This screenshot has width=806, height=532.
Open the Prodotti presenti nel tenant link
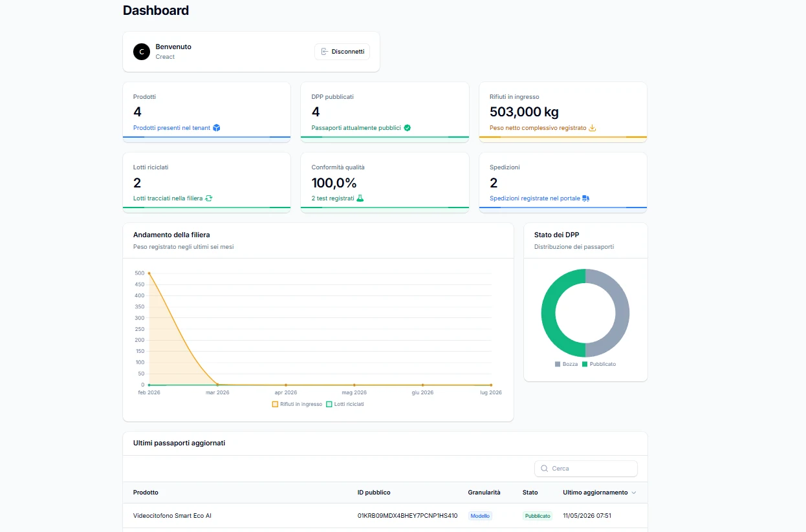click(x=171, y=128)
